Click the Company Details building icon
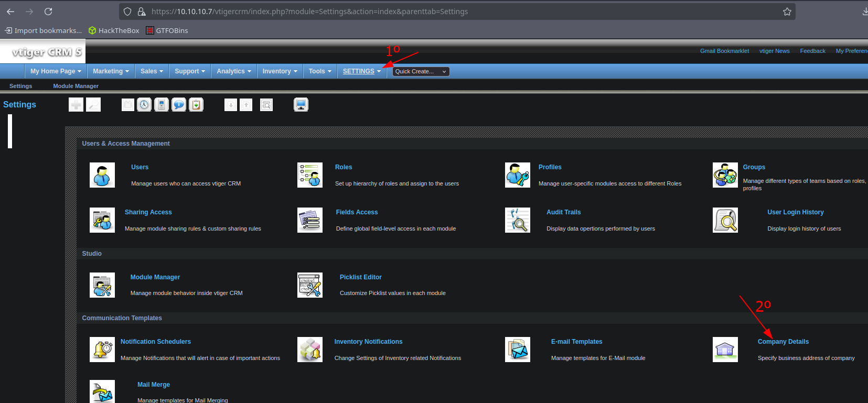The width and height of the screenshot is (868, 403). pos(725,350)
